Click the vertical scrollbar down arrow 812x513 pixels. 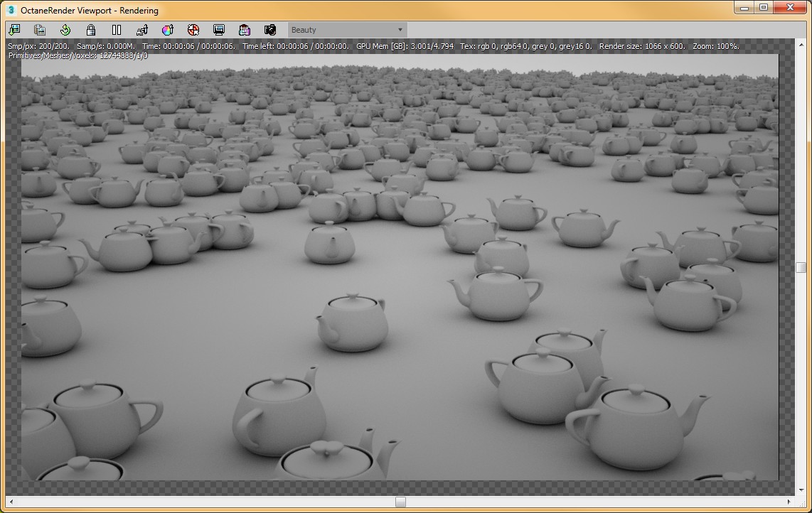tap(801, 489)
